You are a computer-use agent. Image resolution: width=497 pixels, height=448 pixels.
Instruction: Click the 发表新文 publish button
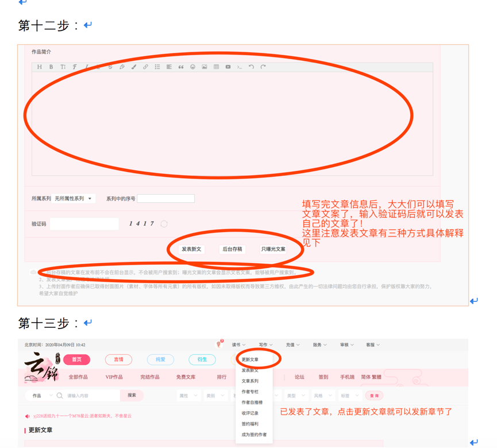191,249
